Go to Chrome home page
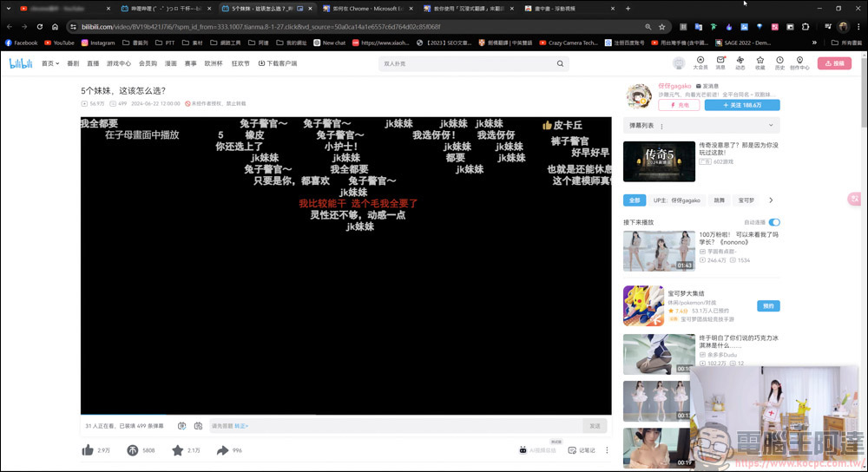Viewport: 868px width, 472px height. coord(55,27)
